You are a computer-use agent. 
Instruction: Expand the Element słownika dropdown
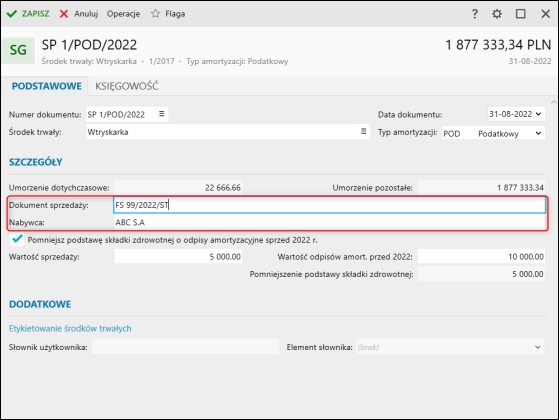pos(538,347)
